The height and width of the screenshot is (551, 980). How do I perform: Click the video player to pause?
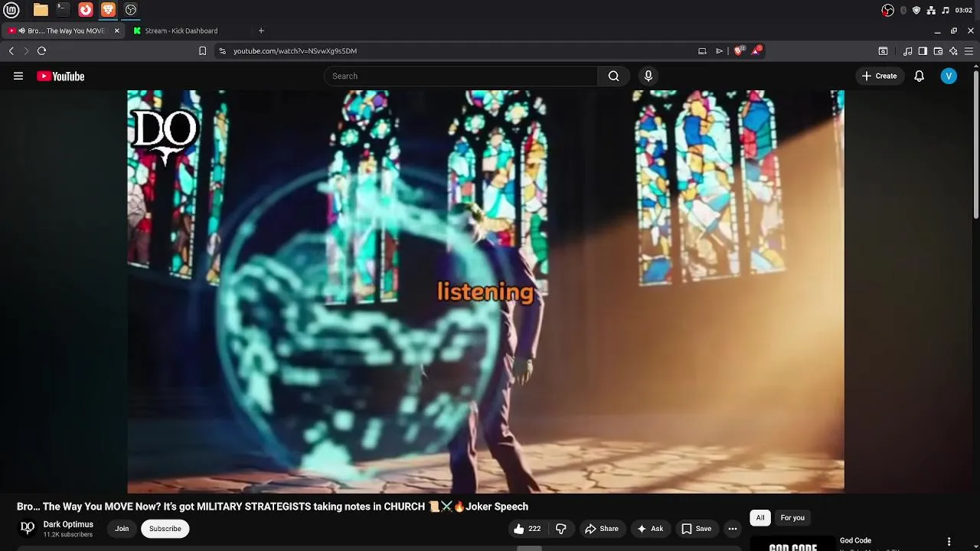[x=485, y=291]
